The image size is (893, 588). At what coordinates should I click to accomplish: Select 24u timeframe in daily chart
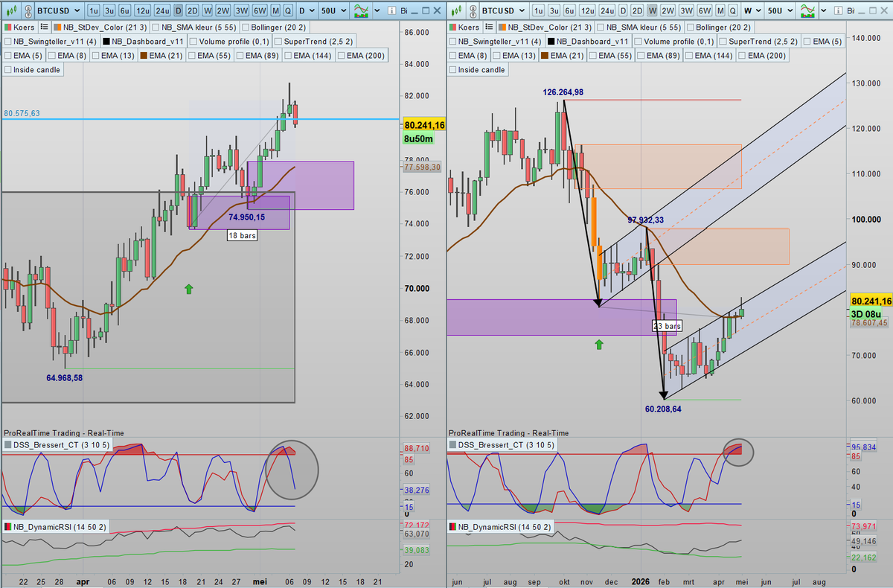click(162, 11)
